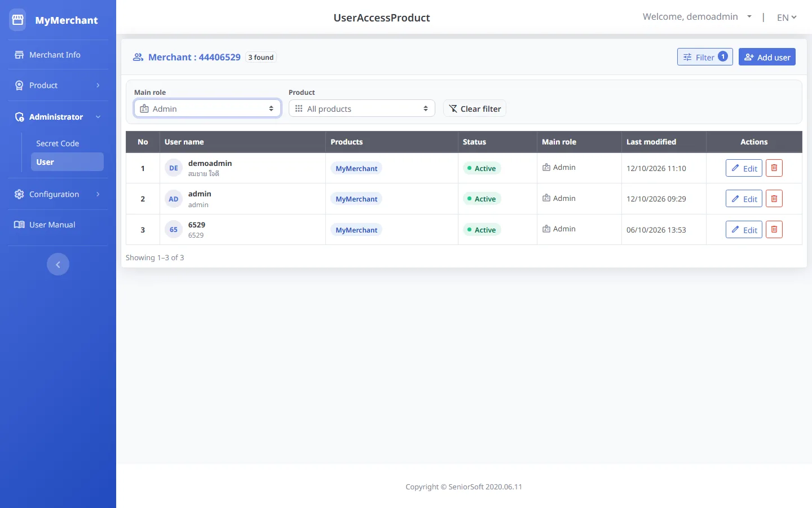The height and width of the screenshot is (508, 812).
Task: Click the Add user button
Action: [767, 57]
